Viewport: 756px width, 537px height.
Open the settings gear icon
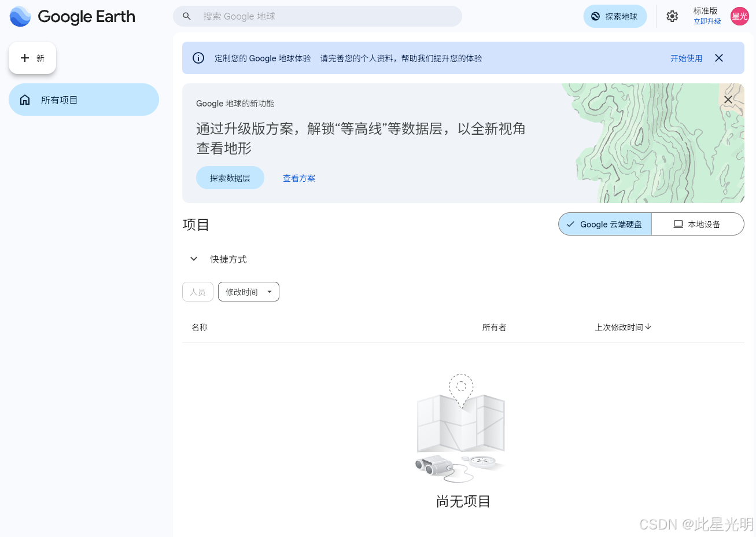pos(672,16)
